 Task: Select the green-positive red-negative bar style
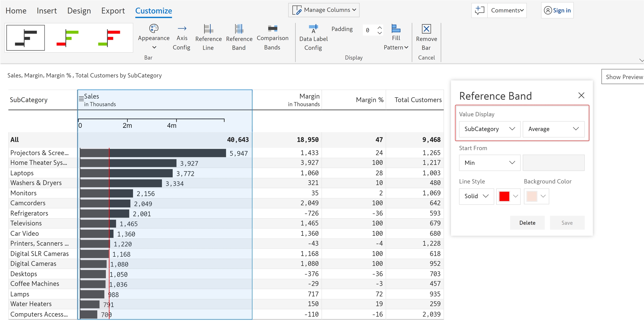(x=67, y=38)
